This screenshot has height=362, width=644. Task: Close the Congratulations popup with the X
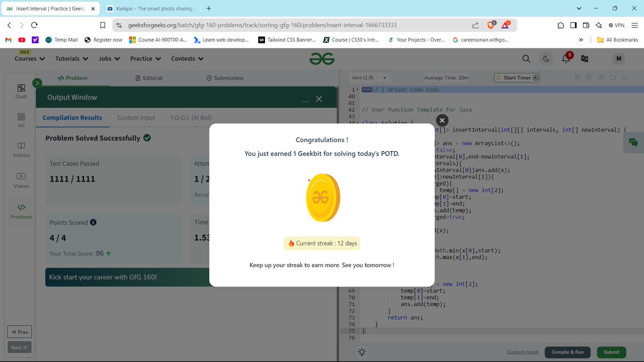[x=442, y=120]
